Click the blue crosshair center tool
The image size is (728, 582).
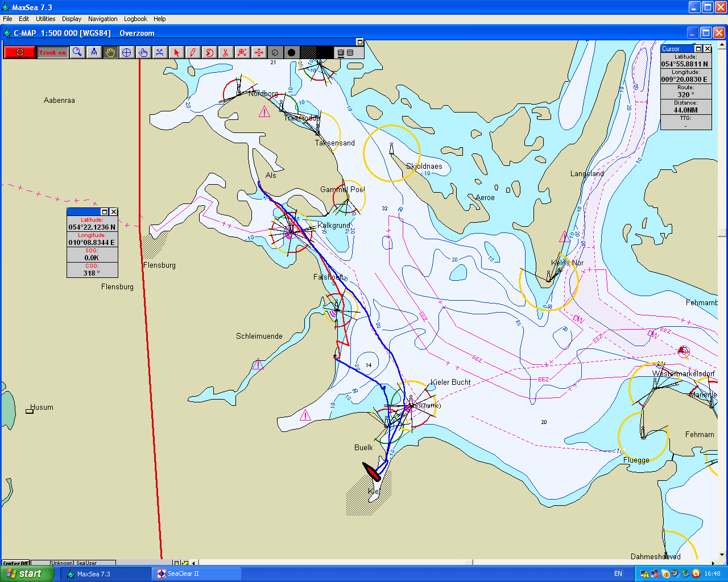point(127,52)
